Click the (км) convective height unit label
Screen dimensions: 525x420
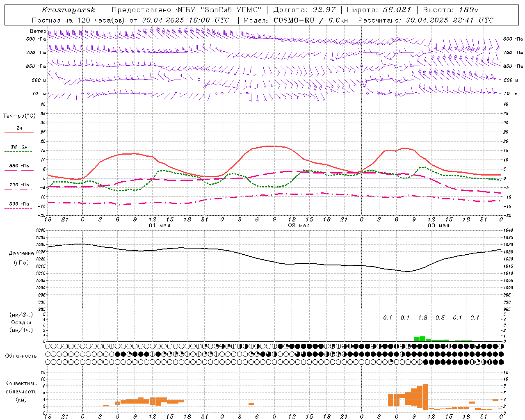tap(21, 399)
